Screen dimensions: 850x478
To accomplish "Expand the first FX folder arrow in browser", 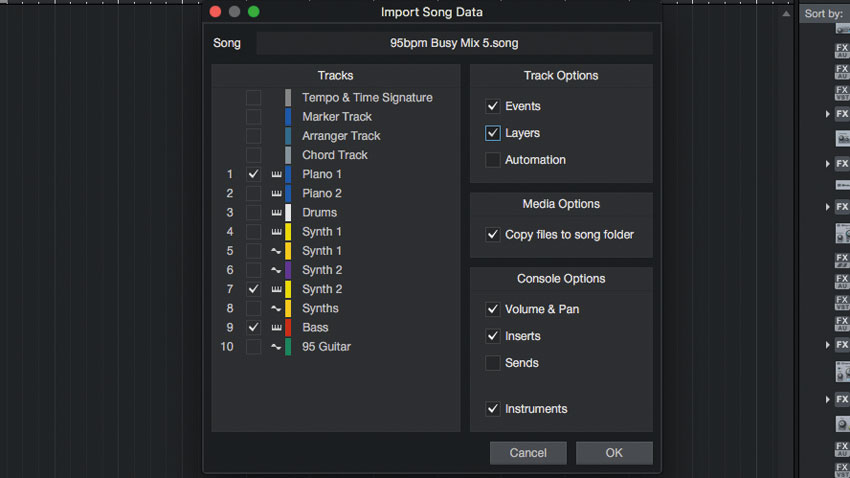I will [x=827, y=114].
